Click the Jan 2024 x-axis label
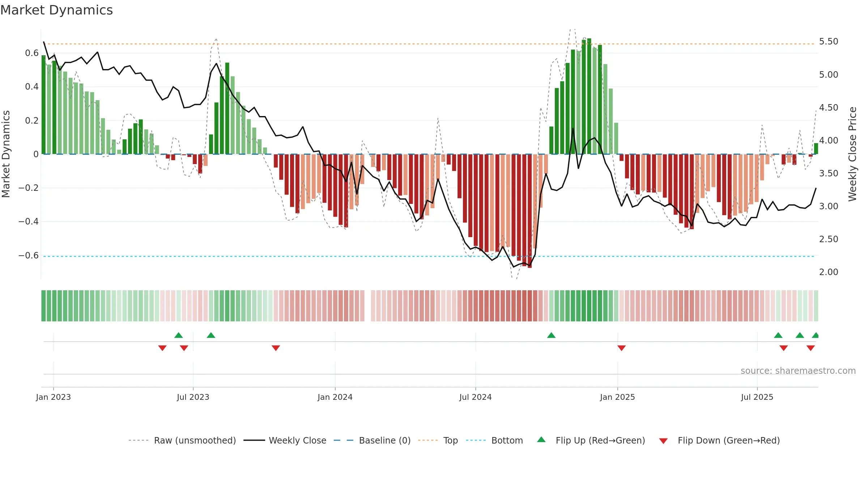The height and width of the screenshot is (488, 868). (335, 397)
